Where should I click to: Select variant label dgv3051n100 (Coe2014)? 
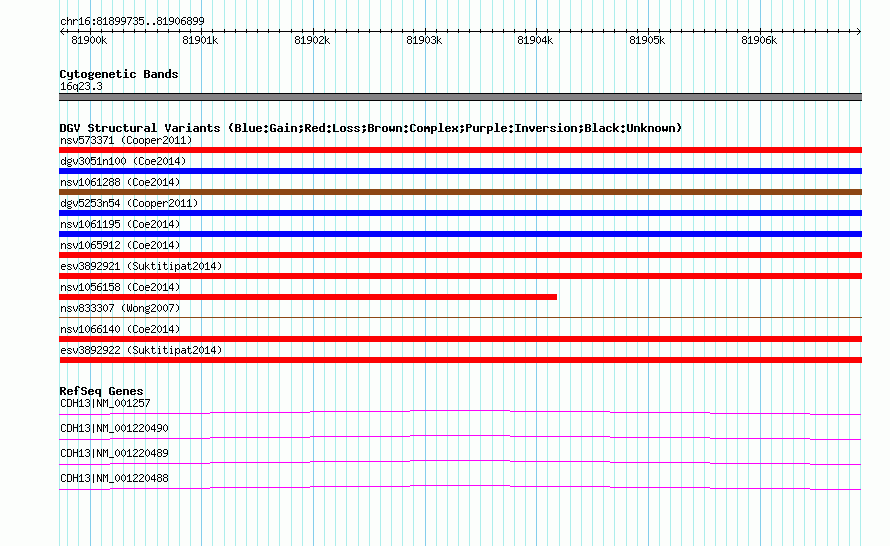(123, 161)
